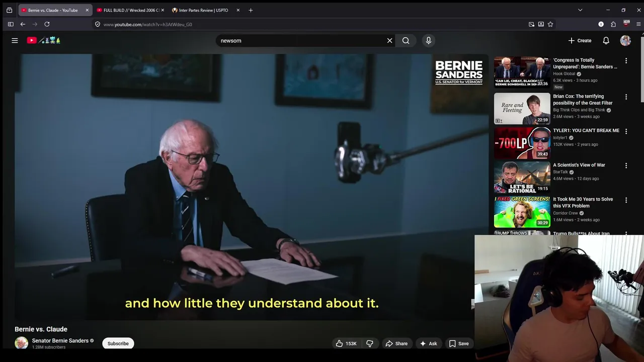The height and width of the screenshot is (362, 644).
Task: Open YouTube notifications bell
Action: pos(606,41)
